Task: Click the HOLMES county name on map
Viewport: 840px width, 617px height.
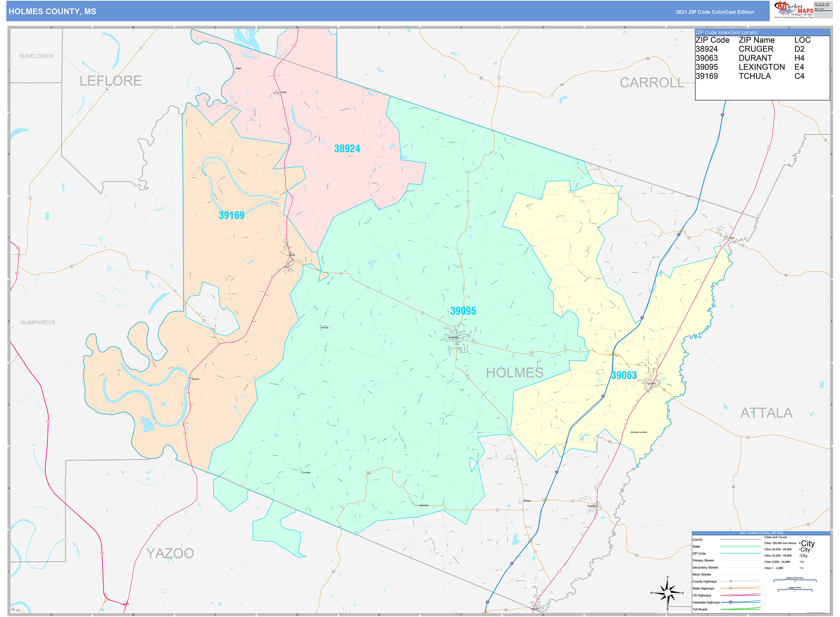Action: [x=515, y=373]
